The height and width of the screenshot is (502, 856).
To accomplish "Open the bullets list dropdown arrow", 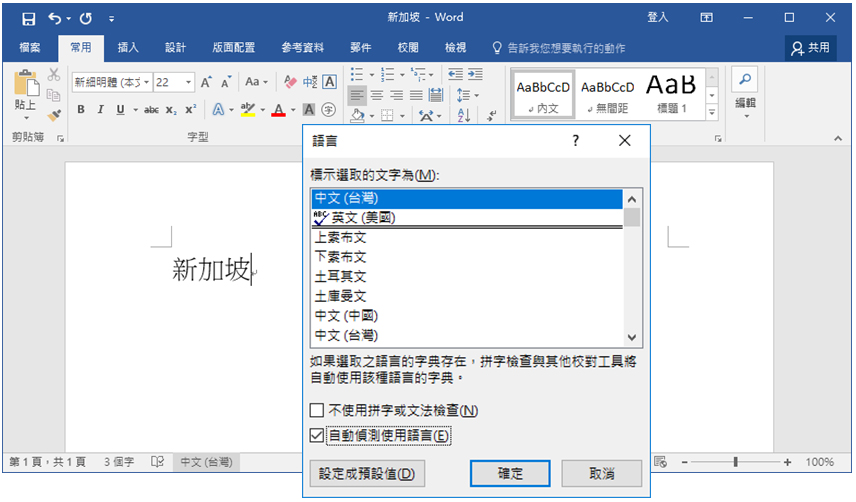I will [x=372, y=75].
